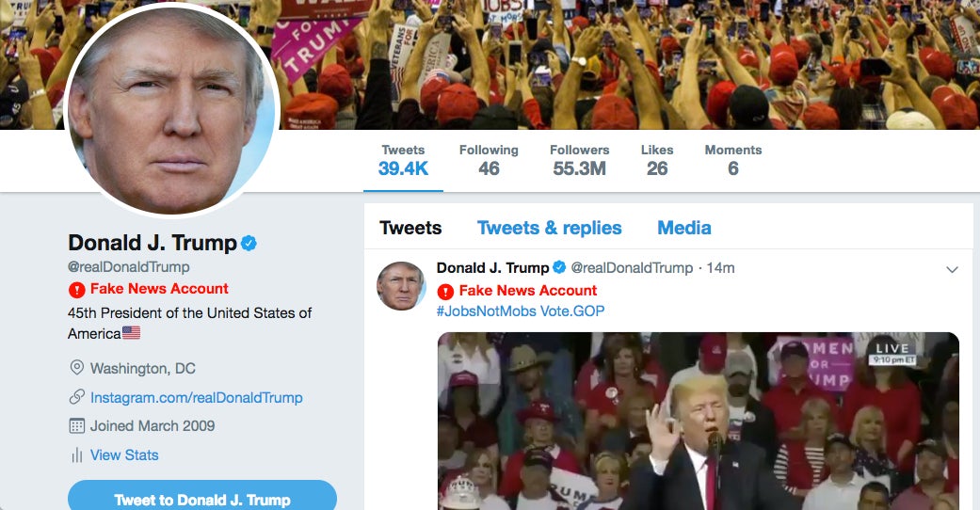This screenshot has width=980, height=510.
Task: Open the Following 46 count
Action: [x=489, y=161]
